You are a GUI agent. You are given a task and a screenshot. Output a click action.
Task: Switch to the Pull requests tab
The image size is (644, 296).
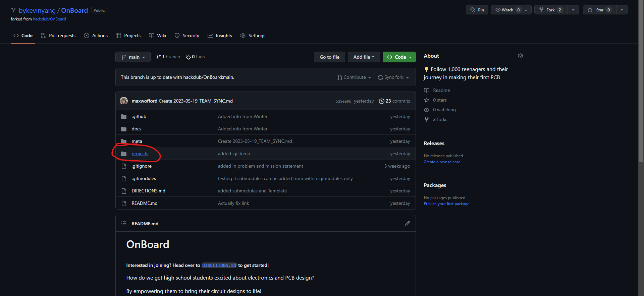point(58,36)
